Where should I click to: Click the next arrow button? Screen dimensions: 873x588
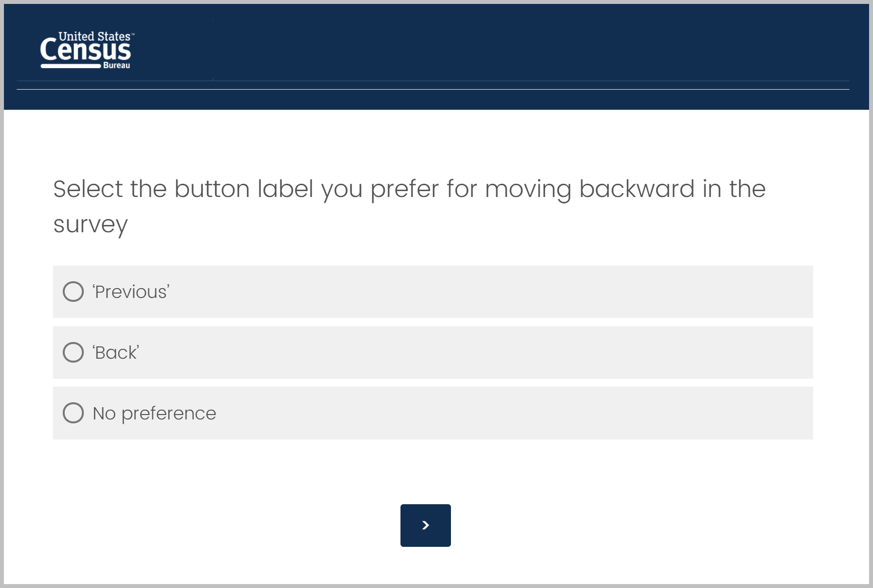(425, 525)
